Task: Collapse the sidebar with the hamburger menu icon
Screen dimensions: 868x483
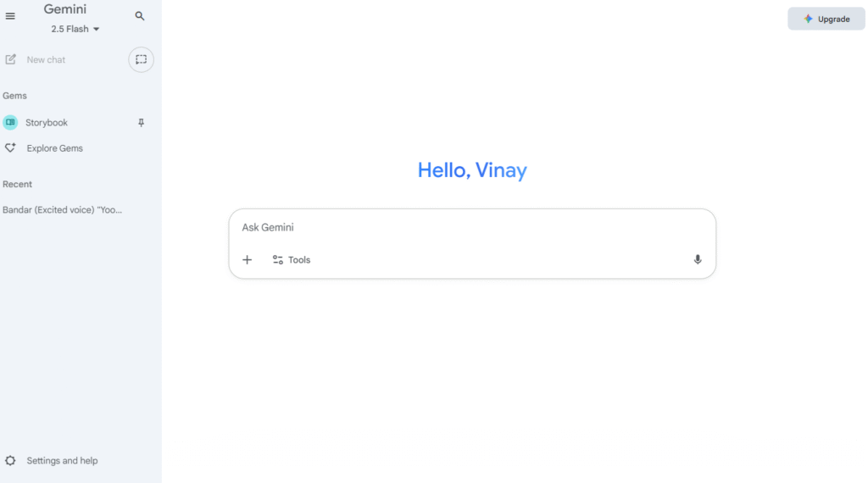Action: [10, 16]
